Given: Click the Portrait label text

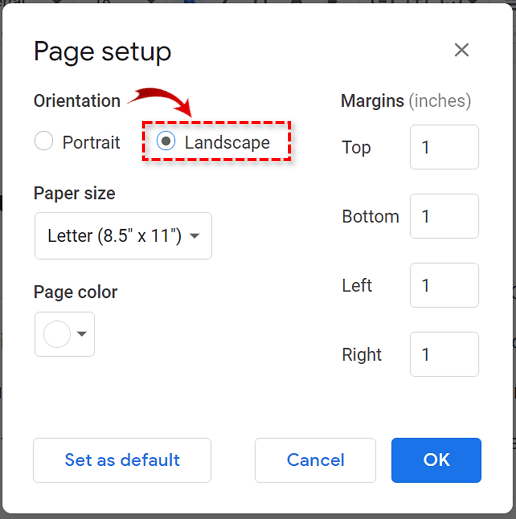Looking at the screenshot, I should click(x=91, y=143).
